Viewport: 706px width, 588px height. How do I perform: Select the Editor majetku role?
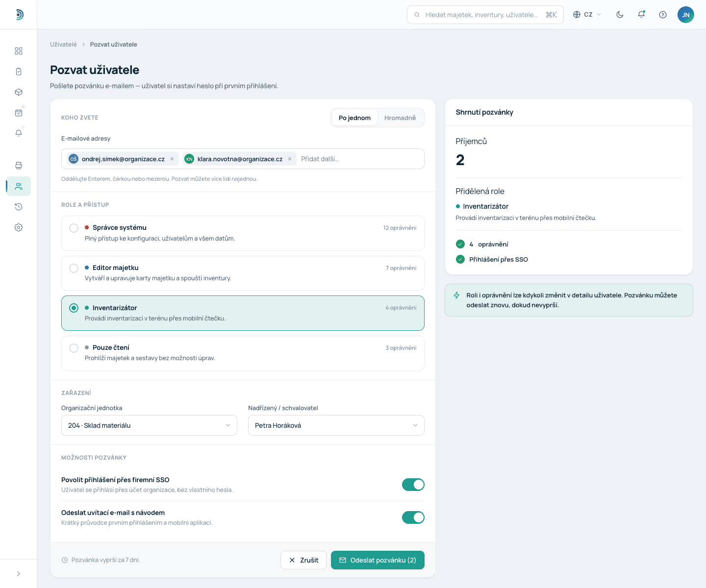tap(243, 273)
